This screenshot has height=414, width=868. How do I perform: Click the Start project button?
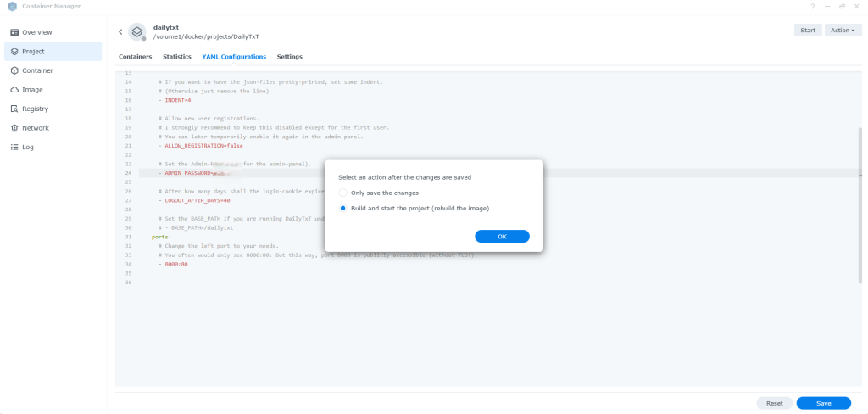point(807,31)
